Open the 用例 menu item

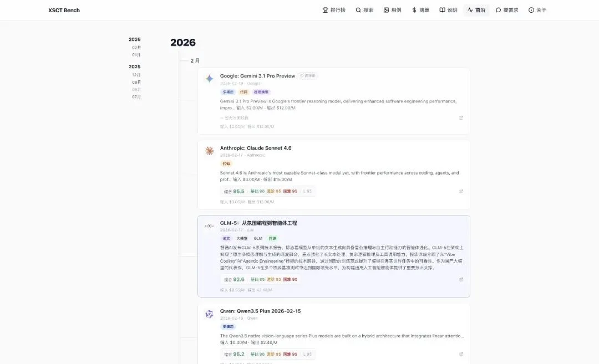coord(393,9)
